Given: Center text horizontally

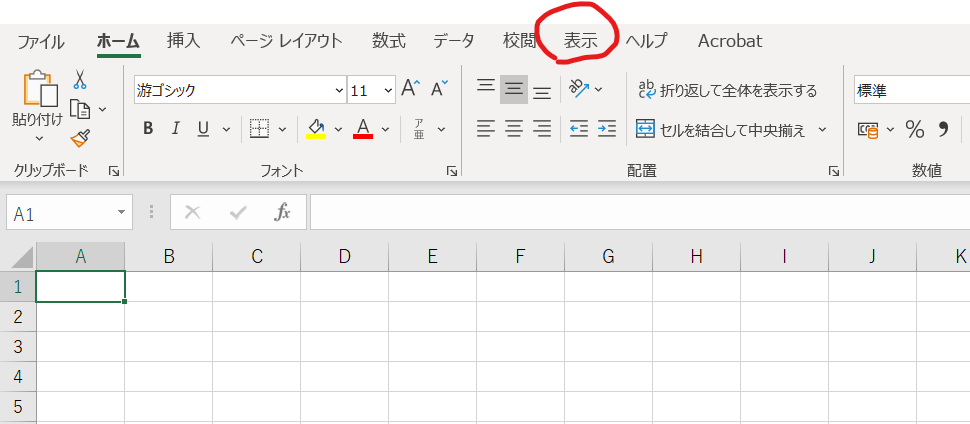Looking at the screenshot, I should pyautogui.click(x=514, y=129).
